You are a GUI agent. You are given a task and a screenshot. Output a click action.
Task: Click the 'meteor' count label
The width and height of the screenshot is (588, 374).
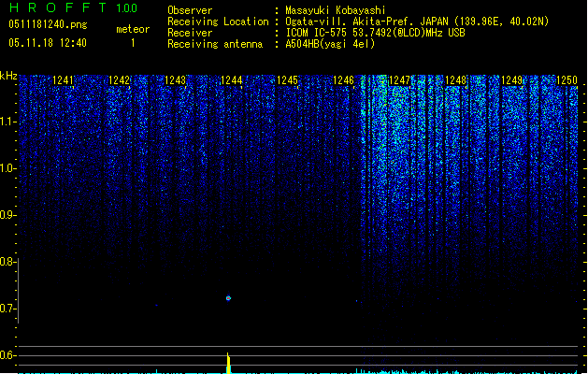(133, 29)
